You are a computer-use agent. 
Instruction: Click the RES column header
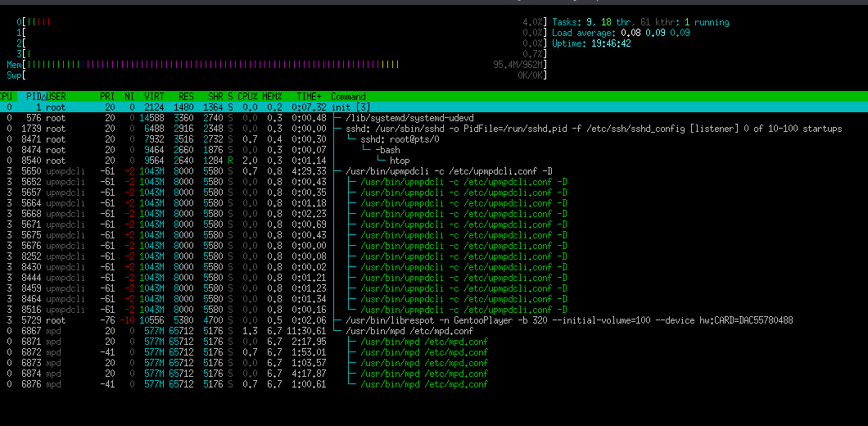(x=185, y=97)
